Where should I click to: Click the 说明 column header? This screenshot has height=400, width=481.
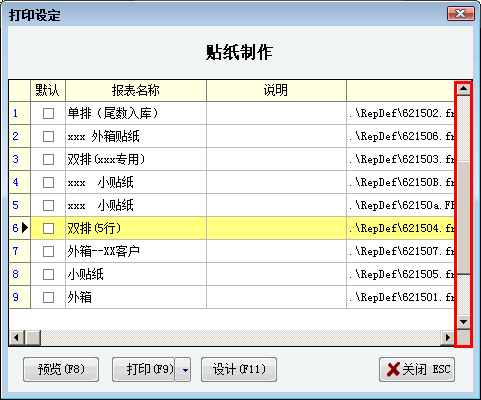pyautogui.click(x=276, y=90)
